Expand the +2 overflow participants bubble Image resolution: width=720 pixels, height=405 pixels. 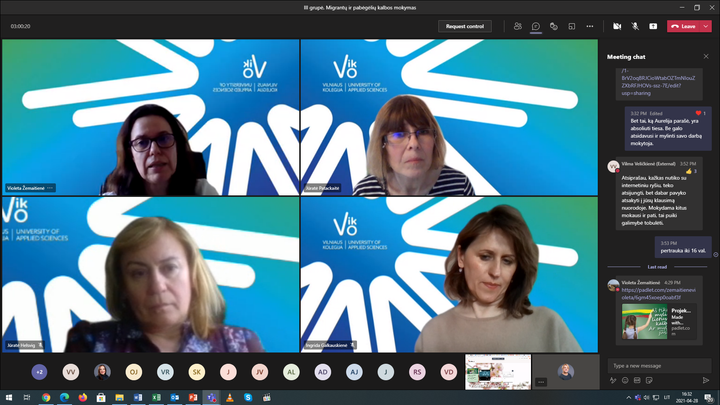(39, 371)
